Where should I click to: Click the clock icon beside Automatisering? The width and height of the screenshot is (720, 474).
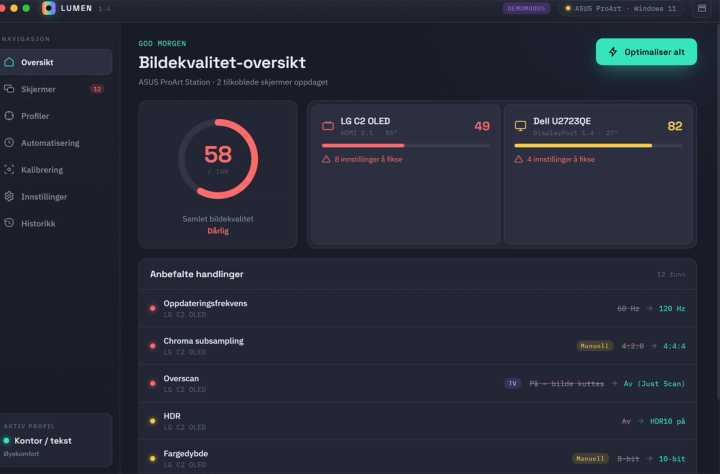pos(9,142)
